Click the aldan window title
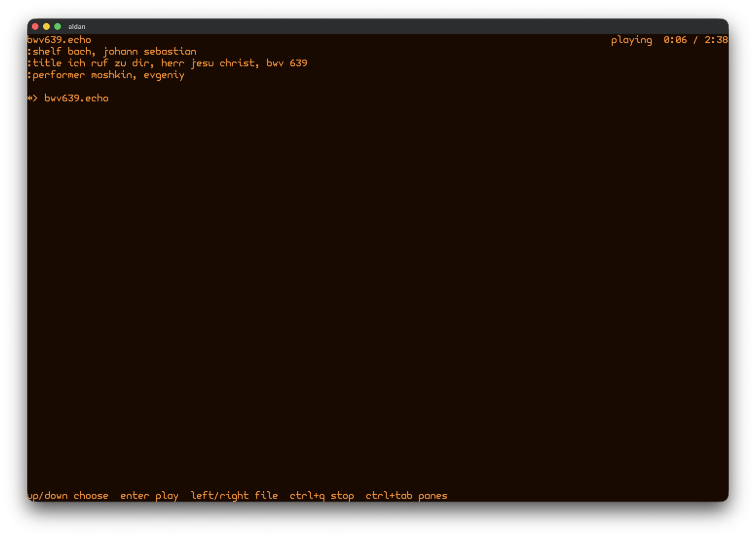 (77, 27)
